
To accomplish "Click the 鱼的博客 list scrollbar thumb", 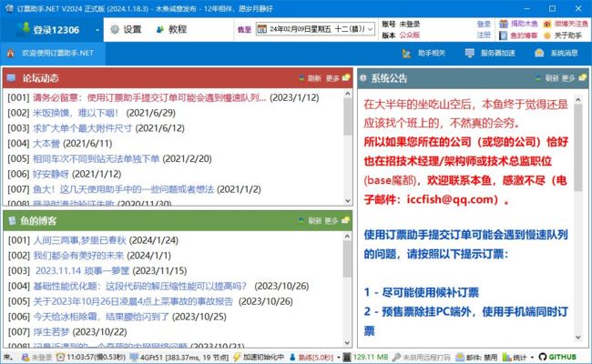I will 347,259.
